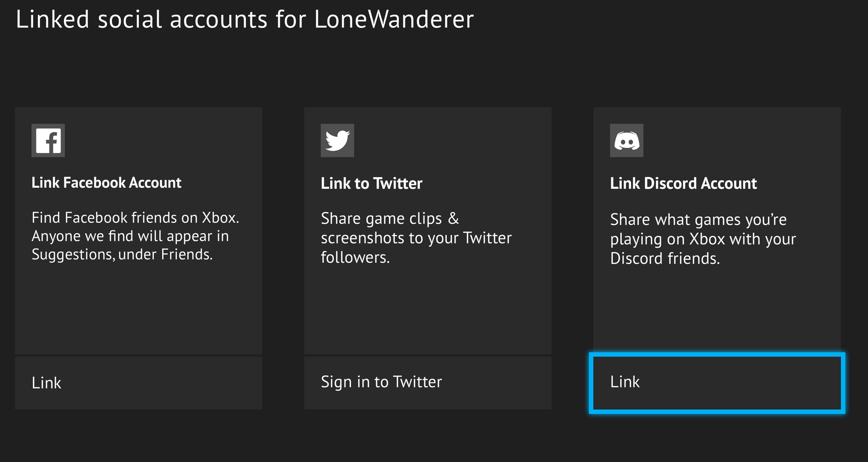868x462 pixels.
Task: Click empty area of Twitter card below description
Action: coord(428,310)
